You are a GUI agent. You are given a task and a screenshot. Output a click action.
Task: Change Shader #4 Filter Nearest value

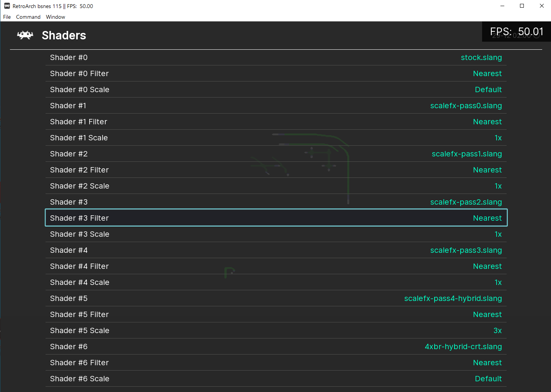[487, 266]
